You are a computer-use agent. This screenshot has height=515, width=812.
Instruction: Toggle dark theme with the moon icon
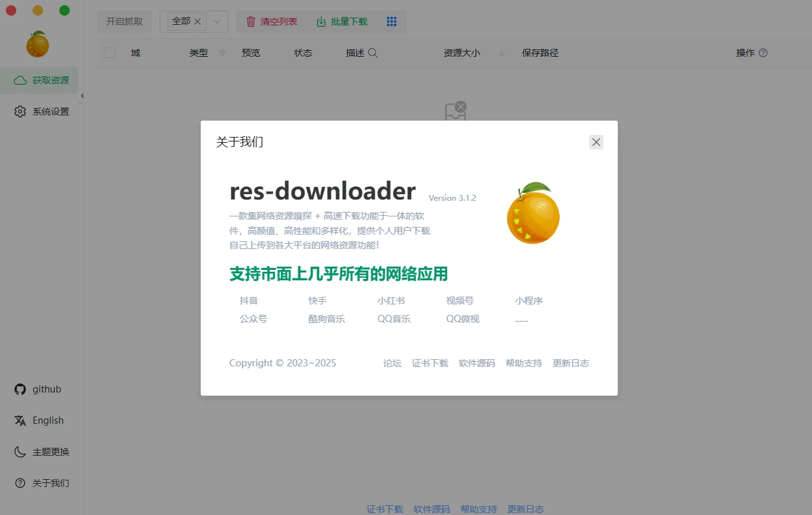pyautogui.click(x=20, y=452)
